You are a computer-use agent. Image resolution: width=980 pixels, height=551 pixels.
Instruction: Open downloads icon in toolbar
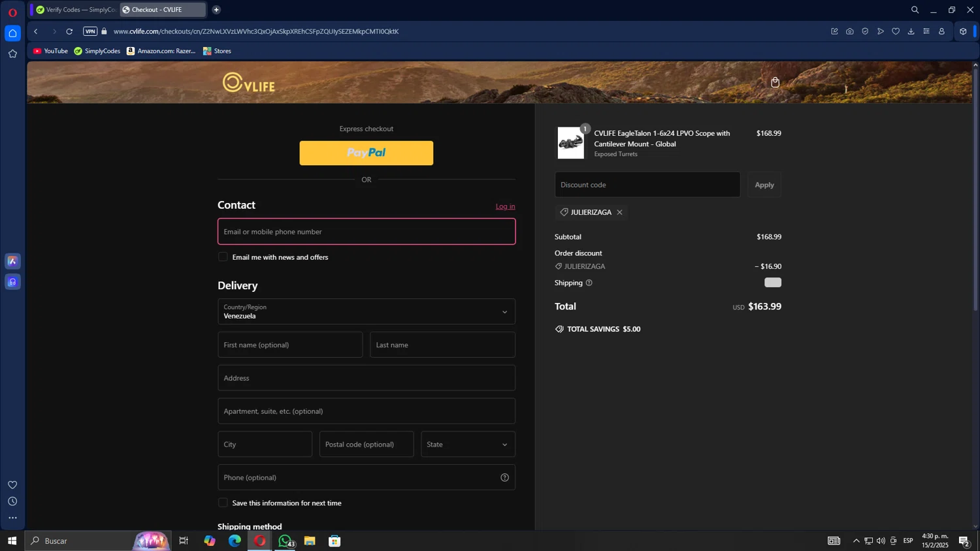point(911,31)
